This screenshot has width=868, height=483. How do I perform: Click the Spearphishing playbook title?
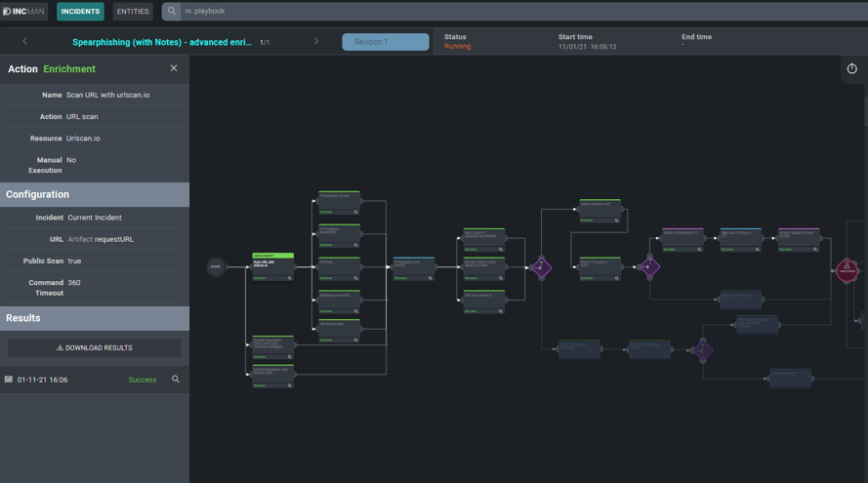pos(162,42)
